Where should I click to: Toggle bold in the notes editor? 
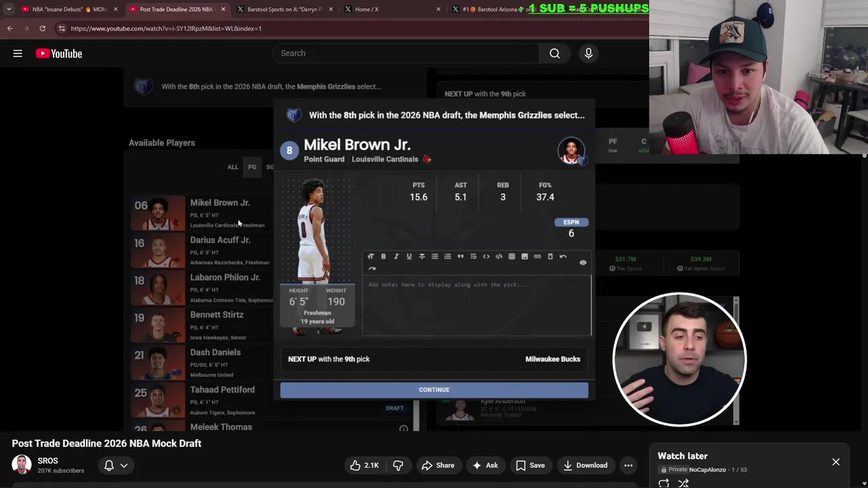pos(383,257)
